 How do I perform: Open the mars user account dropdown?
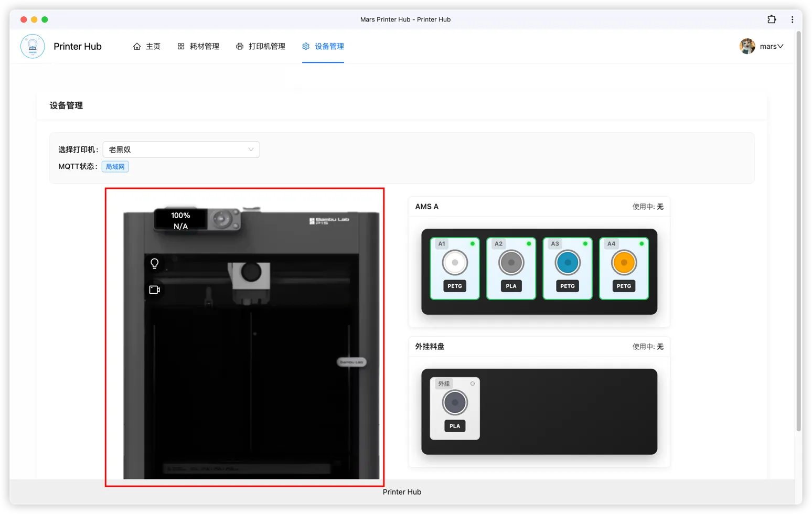772,46
